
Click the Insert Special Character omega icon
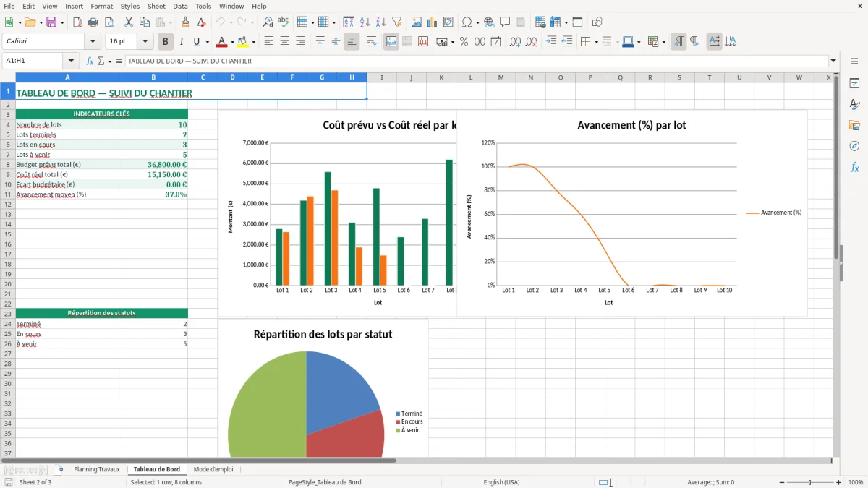tap(467, 22)
